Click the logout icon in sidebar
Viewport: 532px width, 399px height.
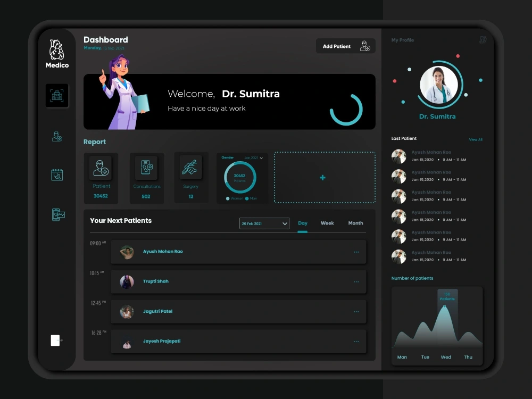pos(56,340)
